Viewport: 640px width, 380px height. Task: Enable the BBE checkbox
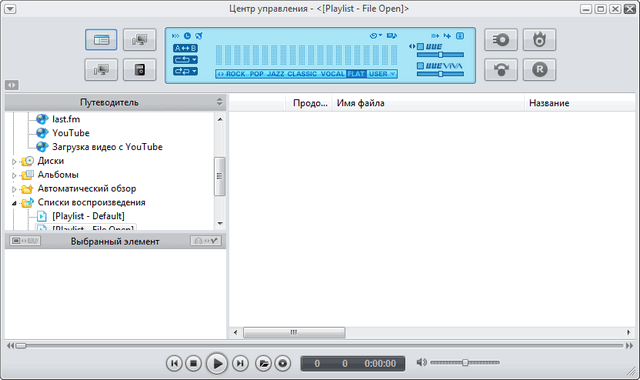point(420,47)
